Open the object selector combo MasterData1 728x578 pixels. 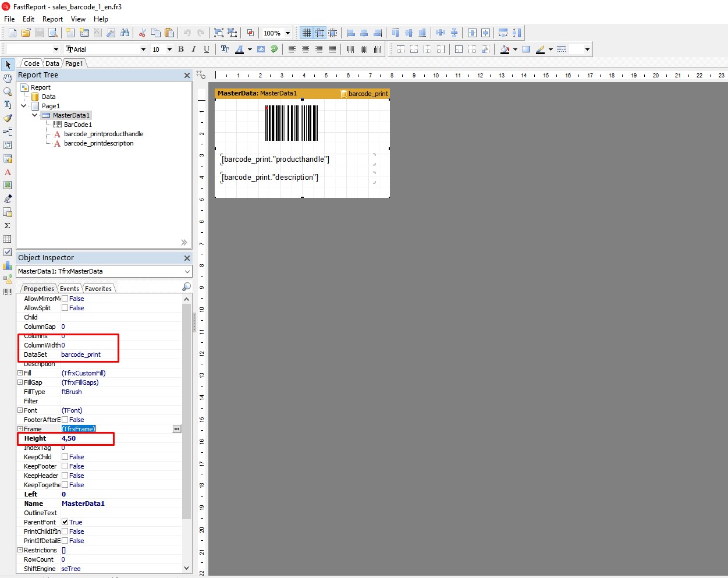coord(104,271)
